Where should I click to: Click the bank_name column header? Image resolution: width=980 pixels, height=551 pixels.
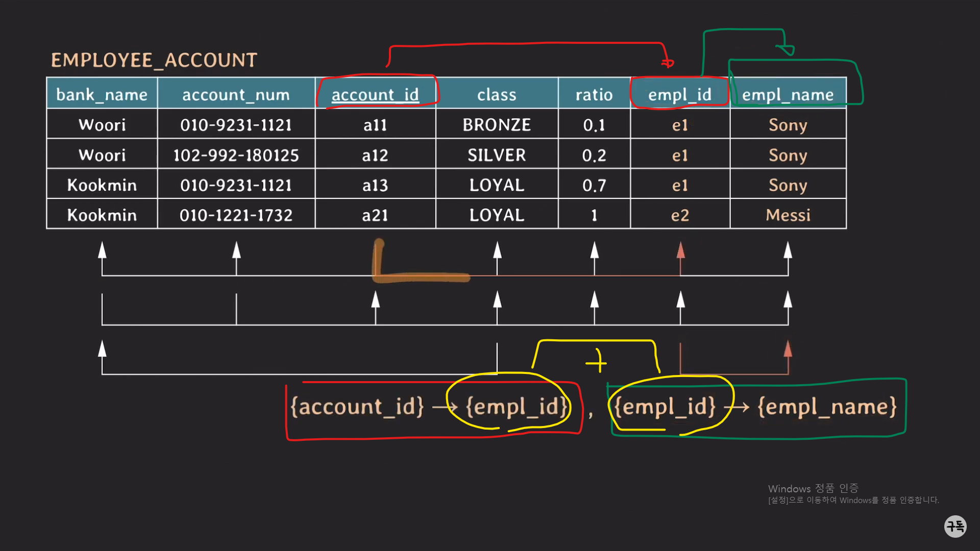click(x=102, y=94)
